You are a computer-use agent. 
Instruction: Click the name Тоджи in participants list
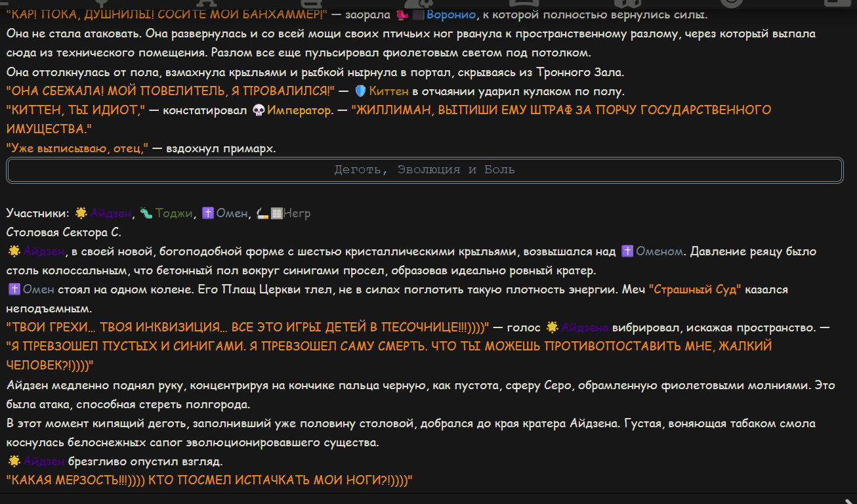pyautogui.click(x=174, y=213)
